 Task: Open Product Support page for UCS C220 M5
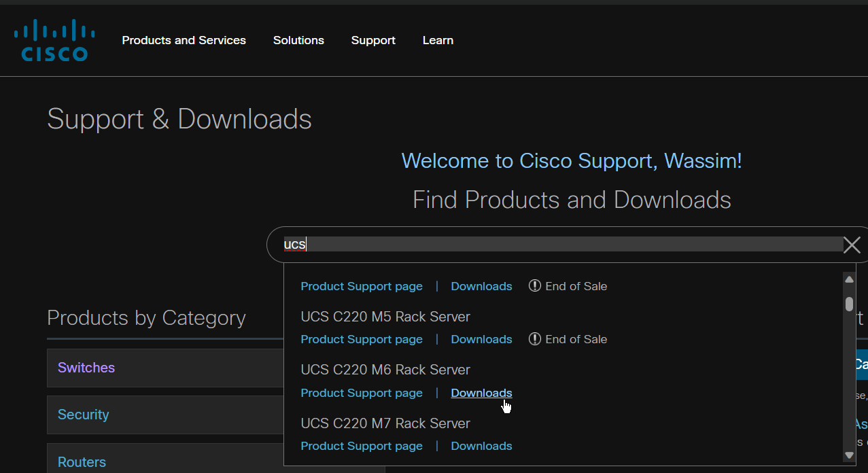click(x=362, y=339)
